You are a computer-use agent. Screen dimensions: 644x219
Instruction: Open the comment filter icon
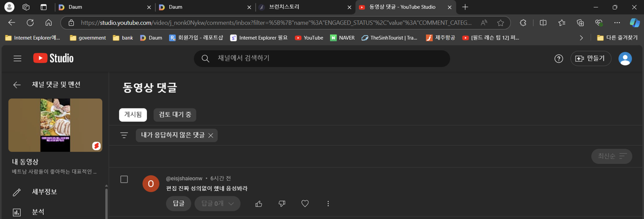point(124,135)
